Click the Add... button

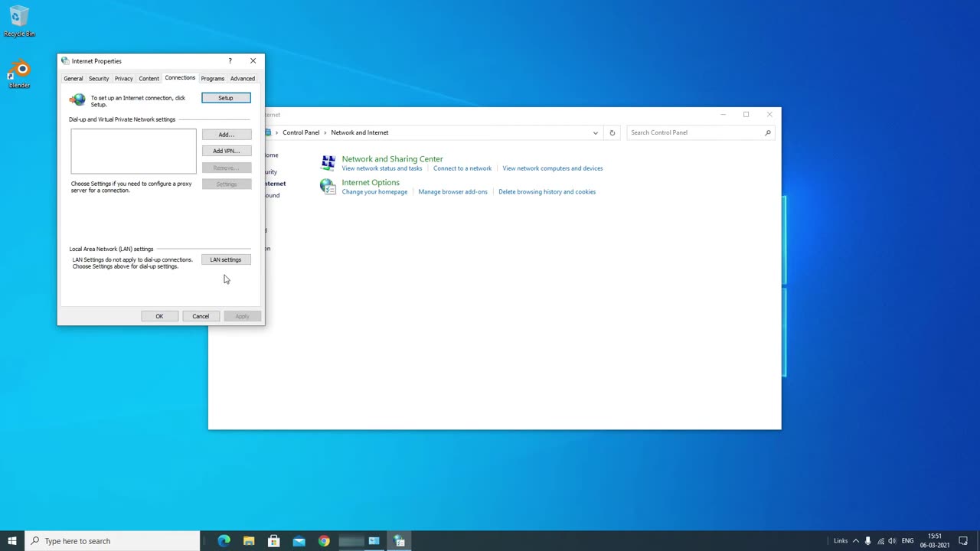click(227, 135)
